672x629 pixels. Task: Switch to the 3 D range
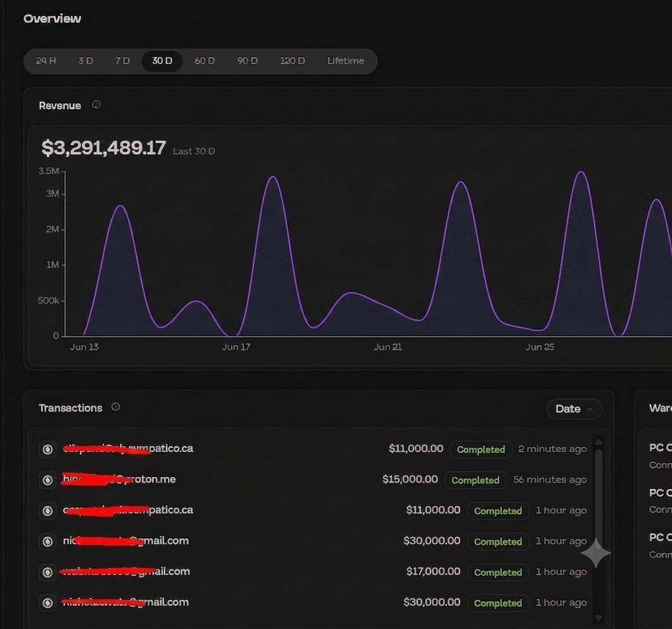pos(86,61)
